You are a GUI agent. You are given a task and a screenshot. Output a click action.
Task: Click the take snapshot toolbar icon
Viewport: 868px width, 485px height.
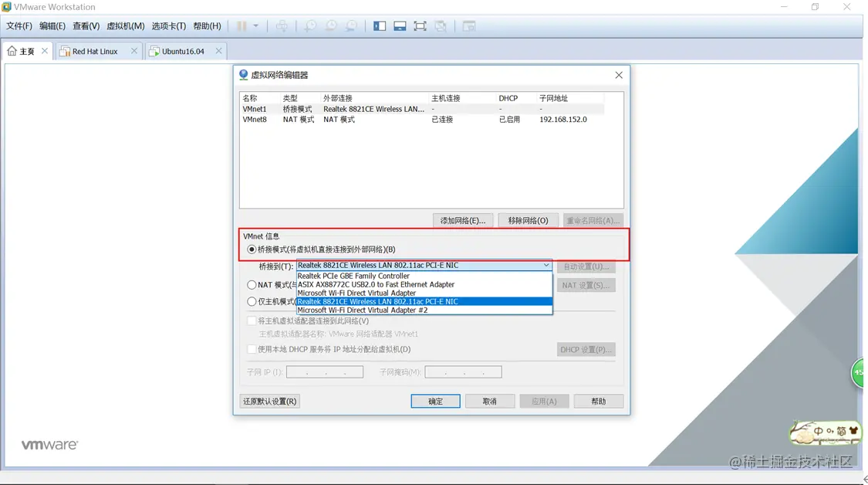click(311, 26)
